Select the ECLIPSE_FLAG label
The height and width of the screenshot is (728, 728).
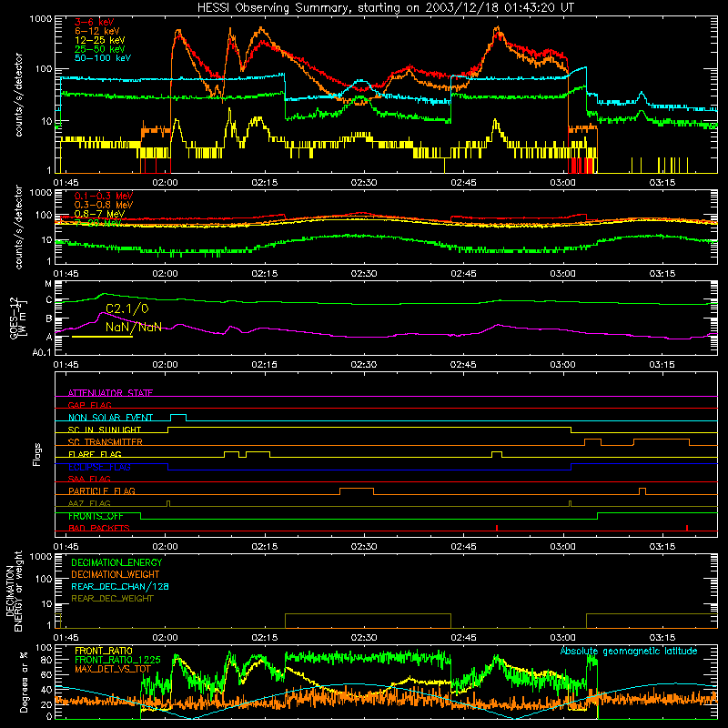tap(99, 467)
